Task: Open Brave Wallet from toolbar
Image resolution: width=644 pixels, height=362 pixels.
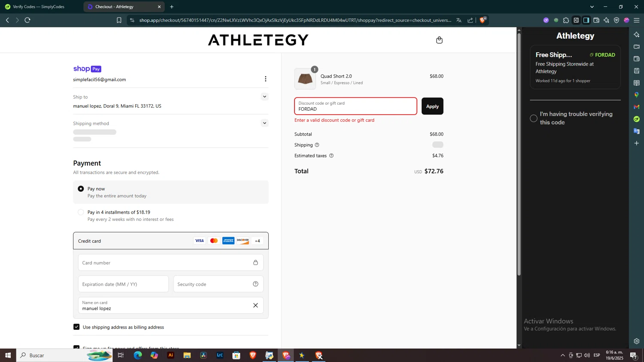Action: (596, 20)
